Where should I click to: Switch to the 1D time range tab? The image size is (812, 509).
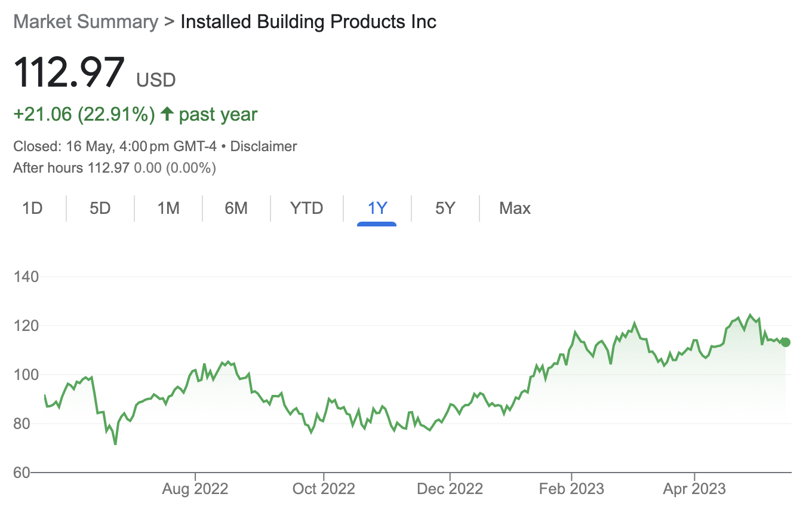(x=32, y=208)
